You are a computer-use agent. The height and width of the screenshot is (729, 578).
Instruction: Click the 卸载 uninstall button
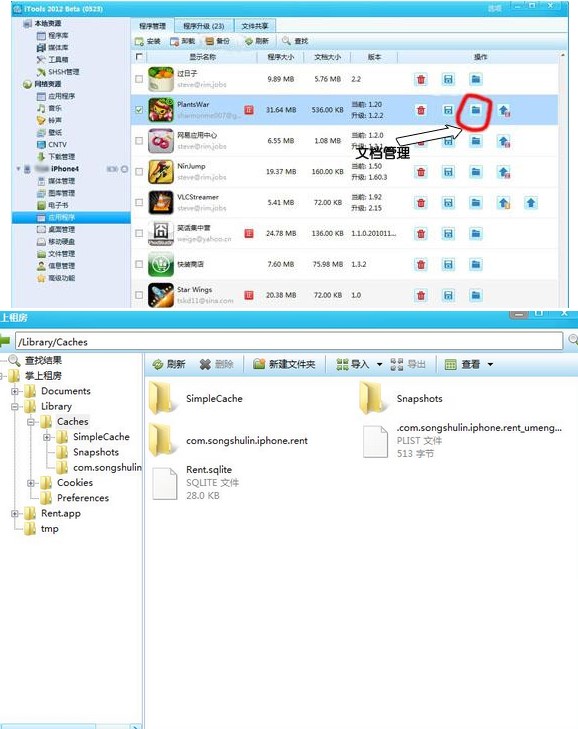183,41
